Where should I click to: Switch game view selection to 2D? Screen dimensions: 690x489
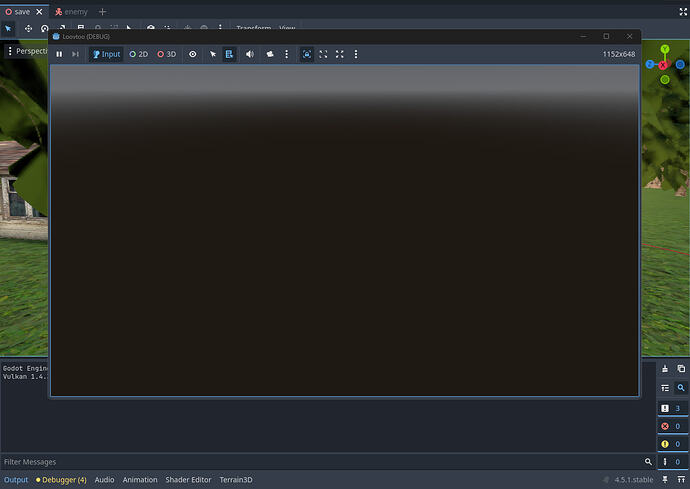point(138,54)
